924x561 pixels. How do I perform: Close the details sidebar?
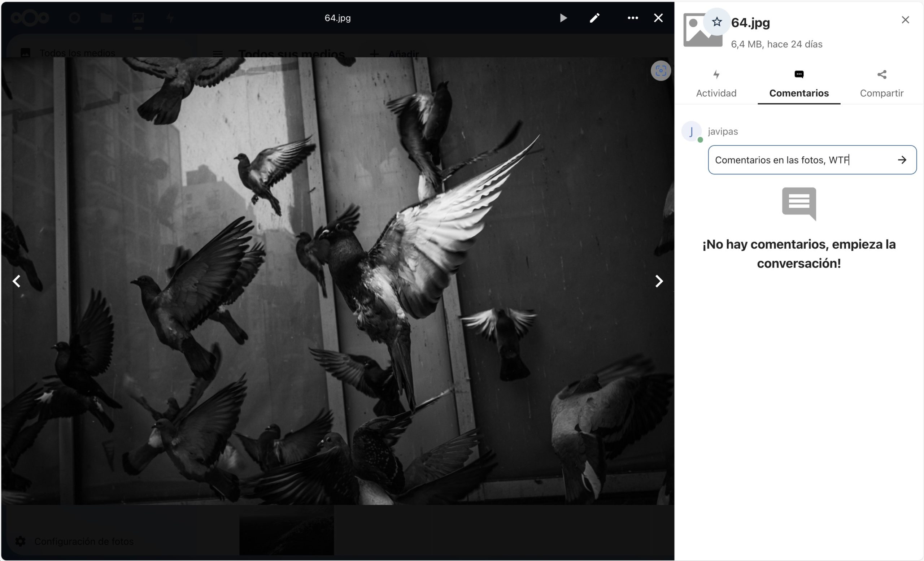coord(905,20)
